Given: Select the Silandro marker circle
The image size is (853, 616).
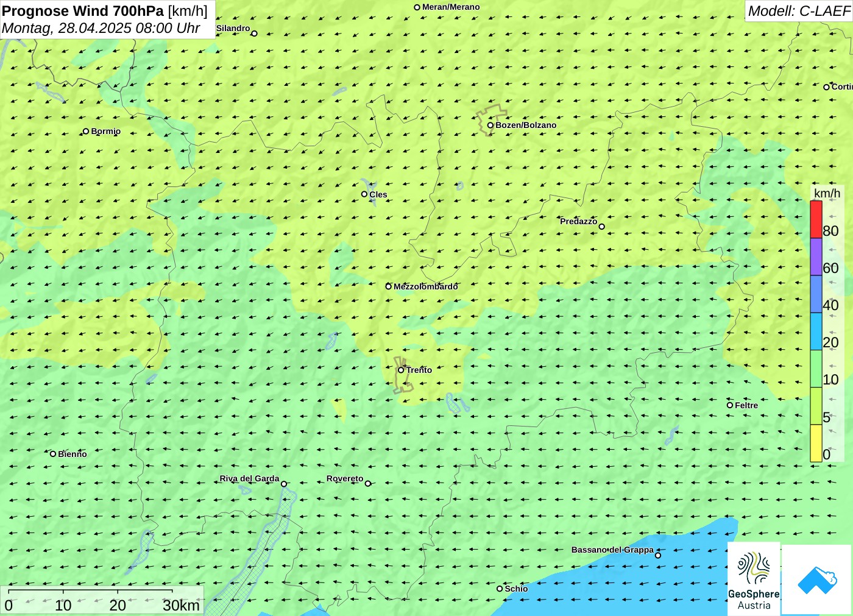Looking at the screenshot, I should coord(254,34).
